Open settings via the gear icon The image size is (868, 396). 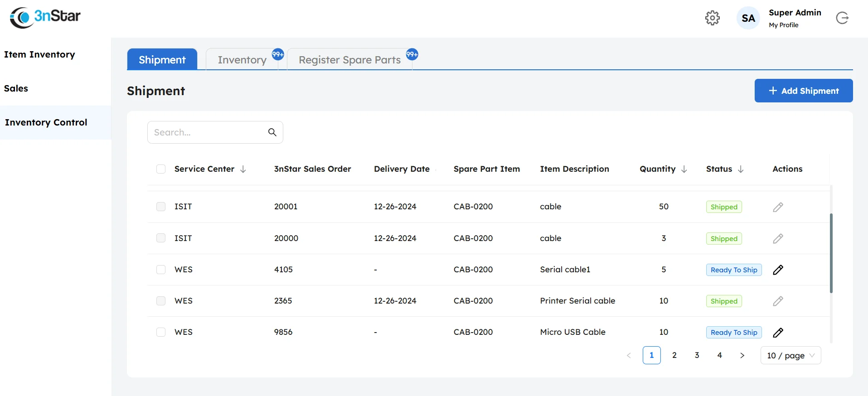point(712,18)
